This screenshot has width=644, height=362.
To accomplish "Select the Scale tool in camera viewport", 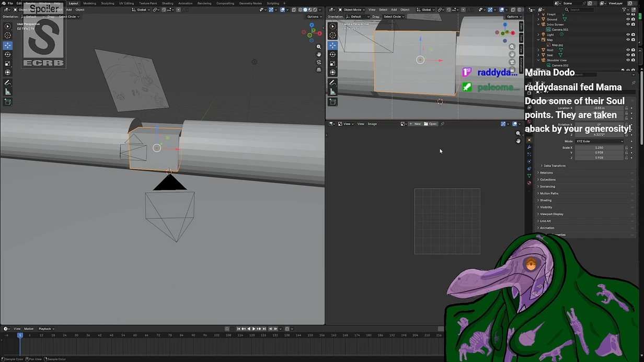I will 333,63.
